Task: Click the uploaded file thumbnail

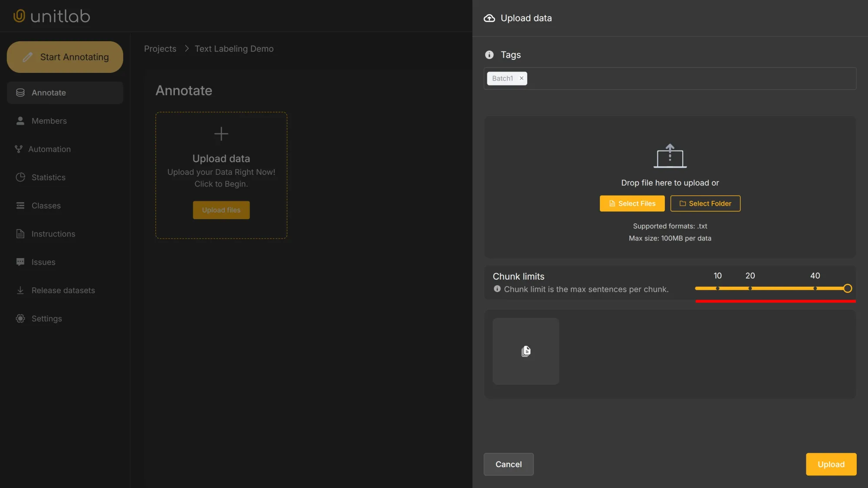Action: (526, 351)
